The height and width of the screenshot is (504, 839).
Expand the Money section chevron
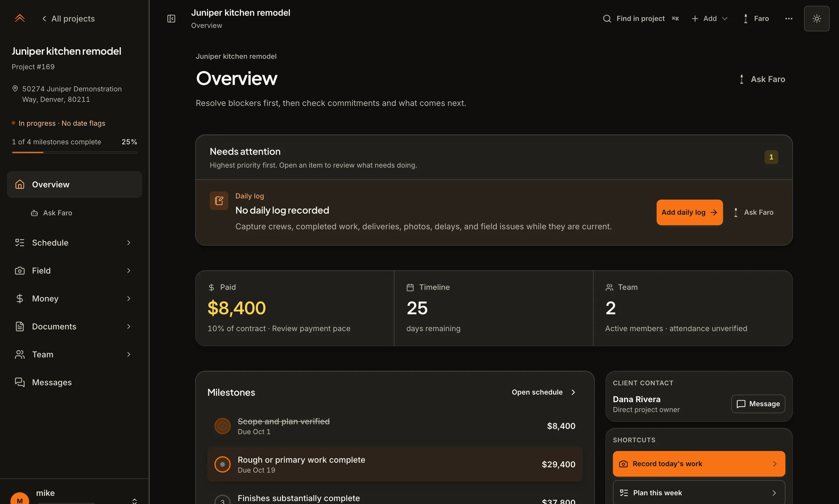[x=129, y=299]
